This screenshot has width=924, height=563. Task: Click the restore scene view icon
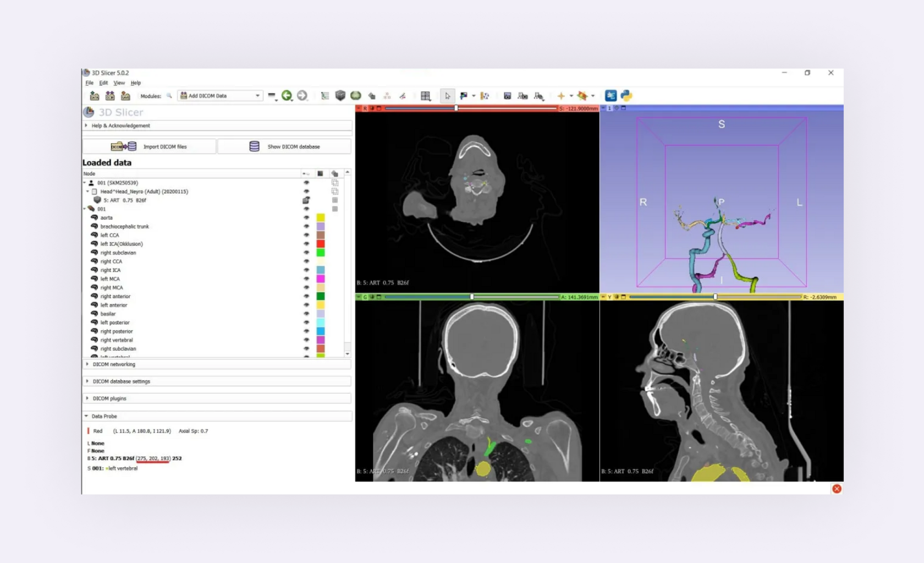[538, 96]
